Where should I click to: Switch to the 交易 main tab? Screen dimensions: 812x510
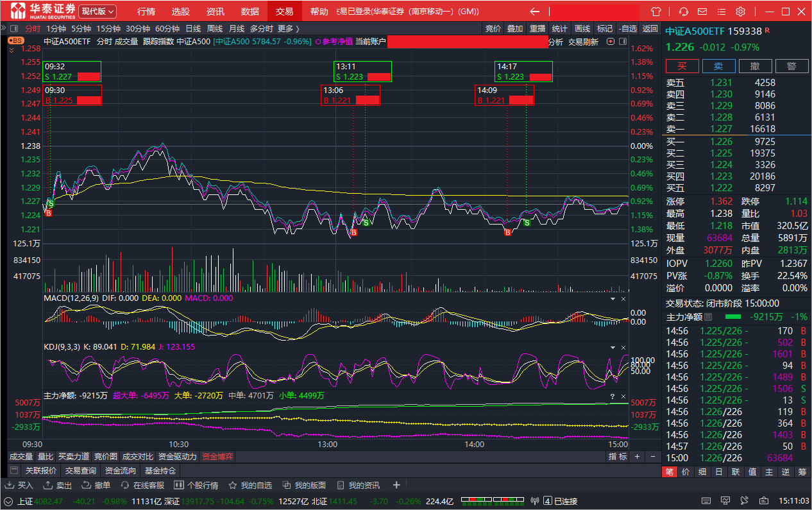284,12
